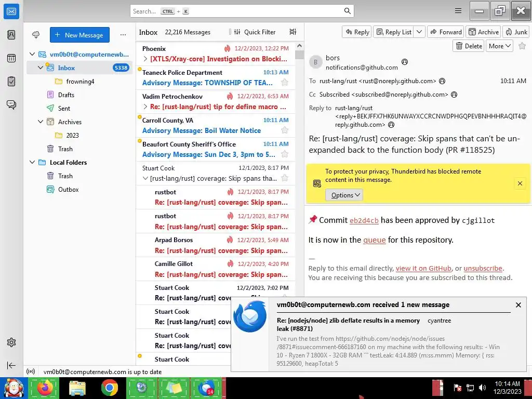
Task: Collapse the vm0b0t account tree
Action: point(32,54)
